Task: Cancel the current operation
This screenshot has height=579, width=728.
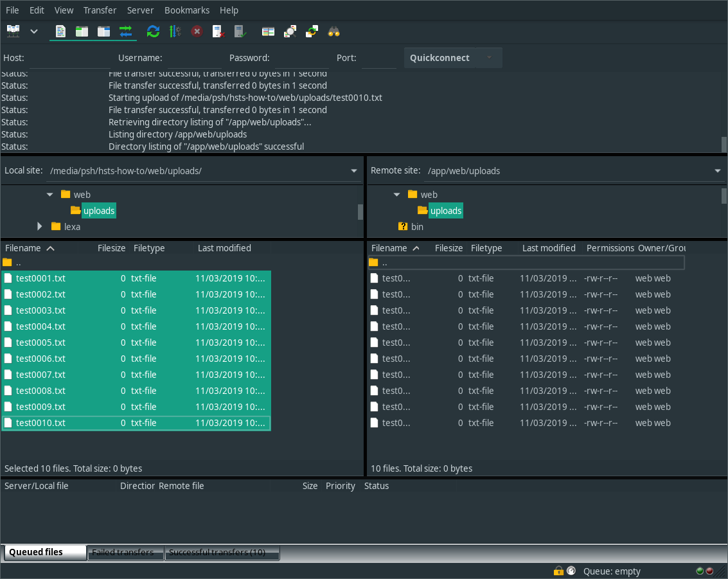Action: 197,30
